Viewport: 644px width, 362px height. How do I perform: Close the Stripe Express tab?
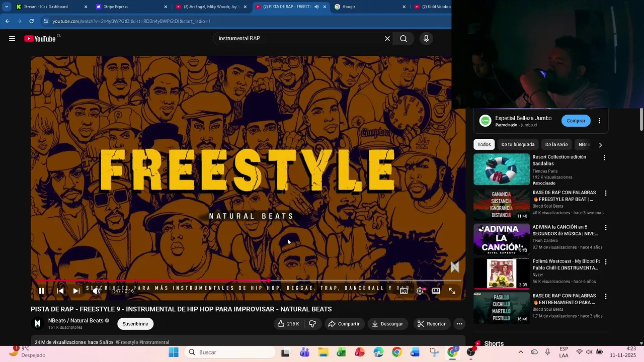pos(166,7)
